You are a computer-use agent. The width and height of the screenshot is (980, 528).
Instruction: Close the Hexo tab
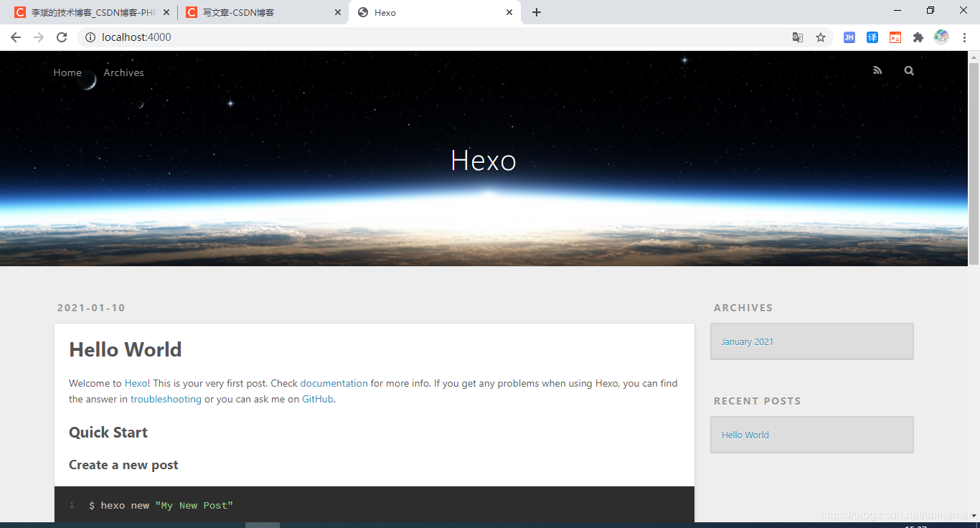(509, 12)
